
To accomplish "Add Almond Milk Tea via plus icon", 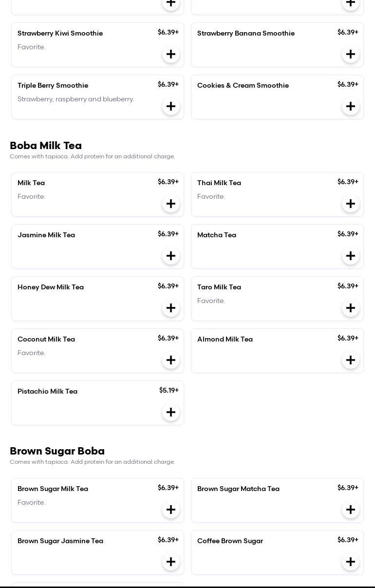I will click(351, 360).
